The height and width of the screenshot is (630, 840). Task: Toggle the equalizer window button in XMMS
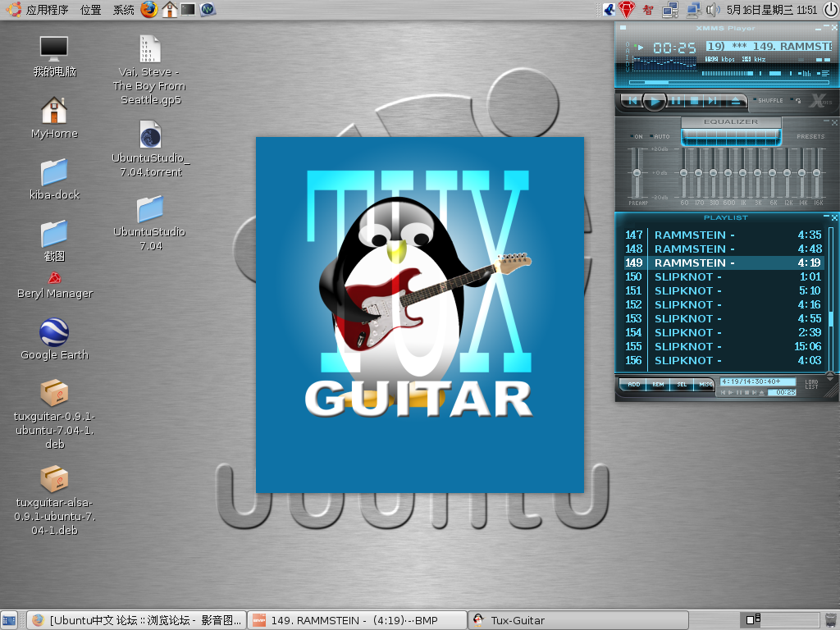point(806,73)
